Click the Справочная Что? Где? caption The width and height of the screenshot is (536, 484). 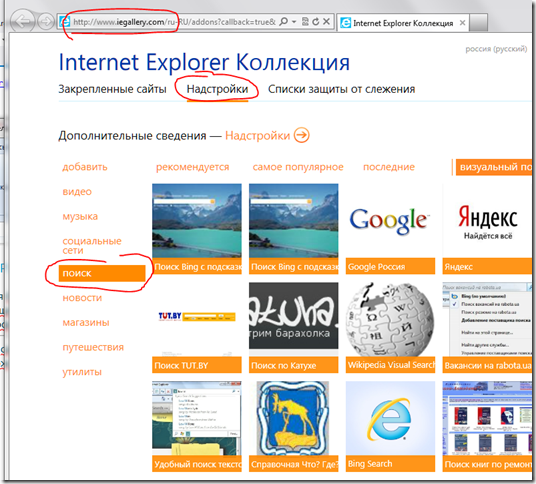tap(294, 464)
